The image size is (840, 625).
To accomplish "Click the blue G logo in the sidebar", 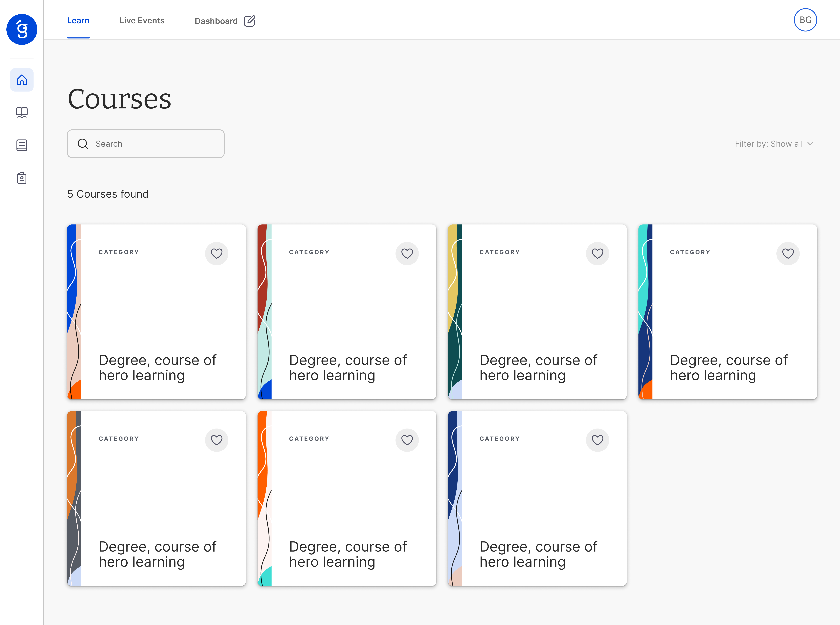I will (x=22, y=29).
